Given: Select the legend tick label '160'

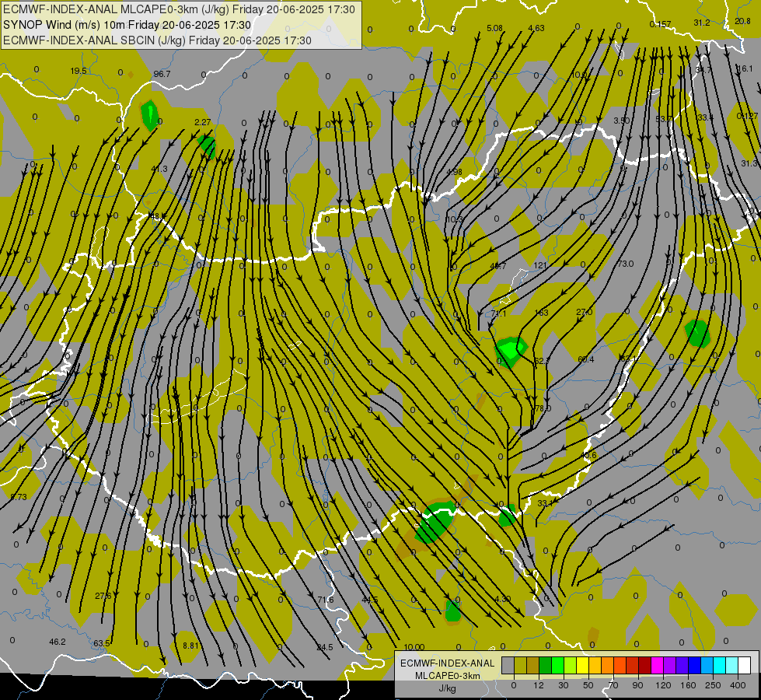Looking at the screenshot, I should [688, 685].
